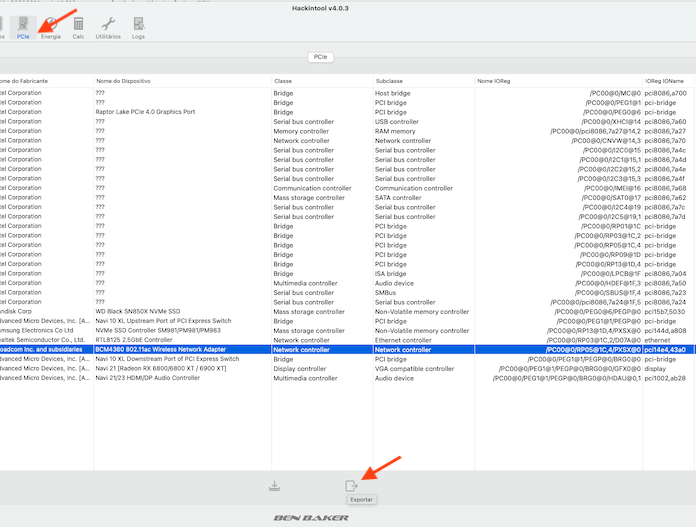
Task: Click the USB controller subclass cell
Action: 396,122
